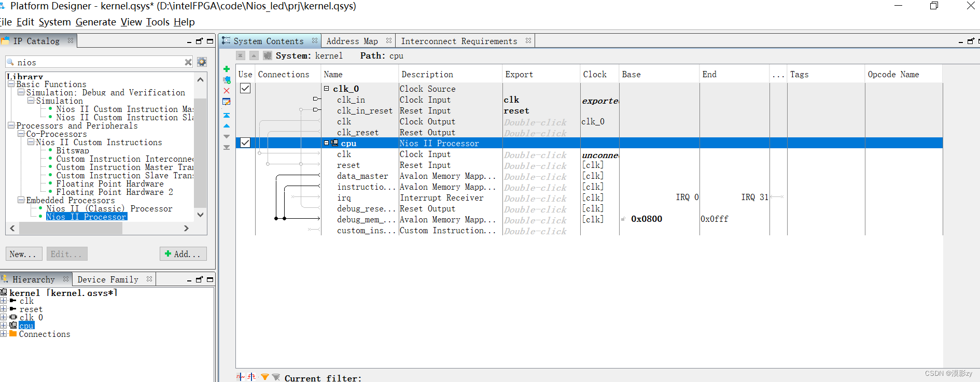Image resolution: width=980 pixels, height=382 pixels.
Task: Collapse Embedded Processors tree node
Action: coord(21,200)
